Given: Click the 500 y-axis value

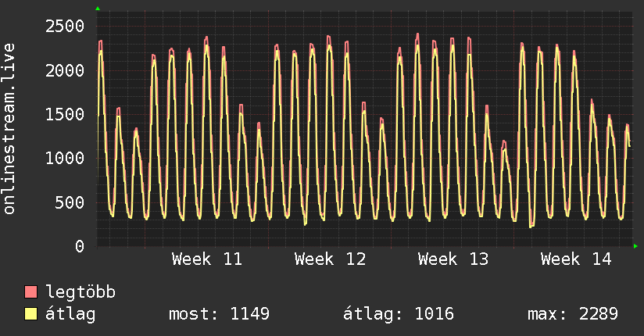Looking at the screenshot, I should point(68,203).
